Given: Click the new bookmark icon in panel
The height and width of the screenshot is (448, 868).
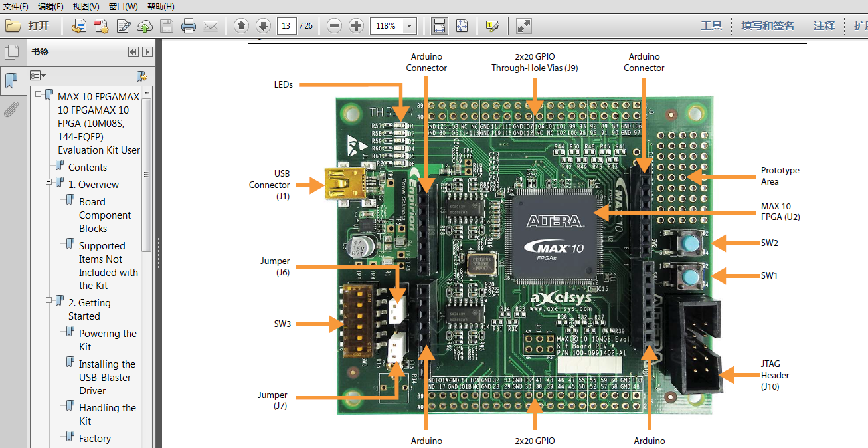Looking at the screenshot, I should [x=141, y=76].
